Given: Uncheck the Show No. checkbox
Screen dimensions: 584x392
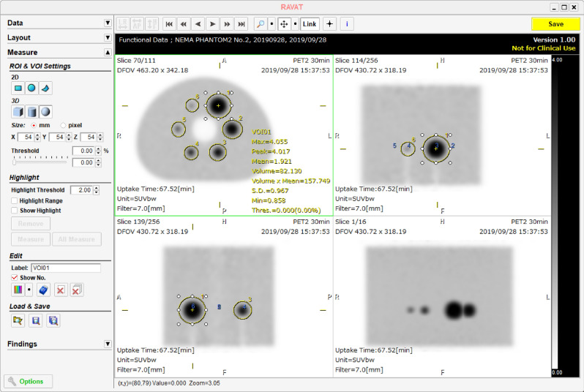Looking at the screenshot, I should (15, 278).
